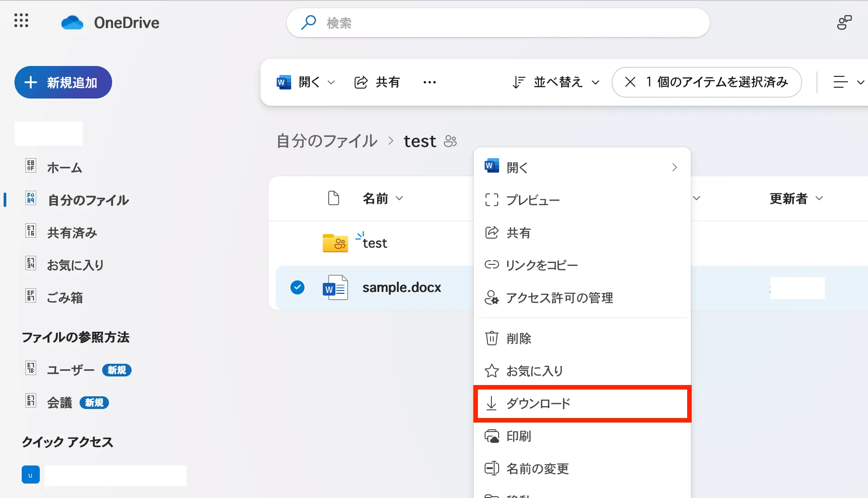Click the Word icon of sample.docx

(335, 288)
